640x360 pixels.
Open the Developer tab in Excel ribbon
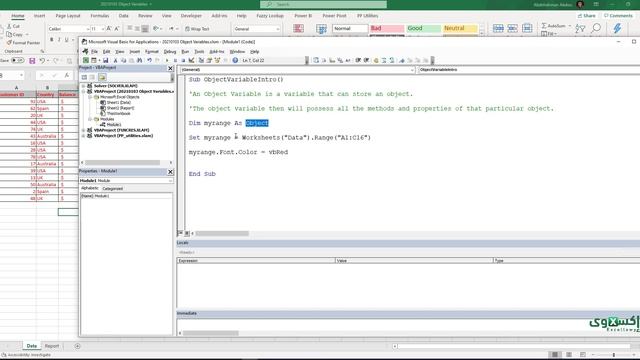191,16
